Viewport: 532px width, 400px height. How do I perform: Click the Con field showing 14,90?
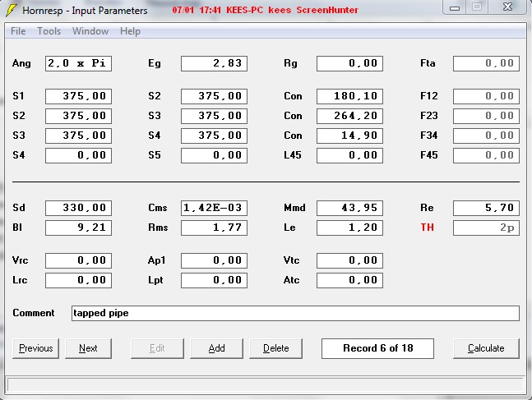tap(349, 136)
